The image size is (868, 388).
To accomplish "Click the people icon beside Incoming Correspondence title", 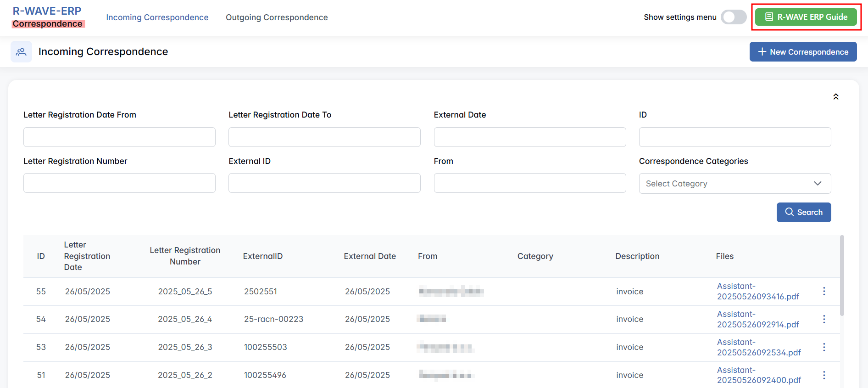I will (x=21, y=52).
